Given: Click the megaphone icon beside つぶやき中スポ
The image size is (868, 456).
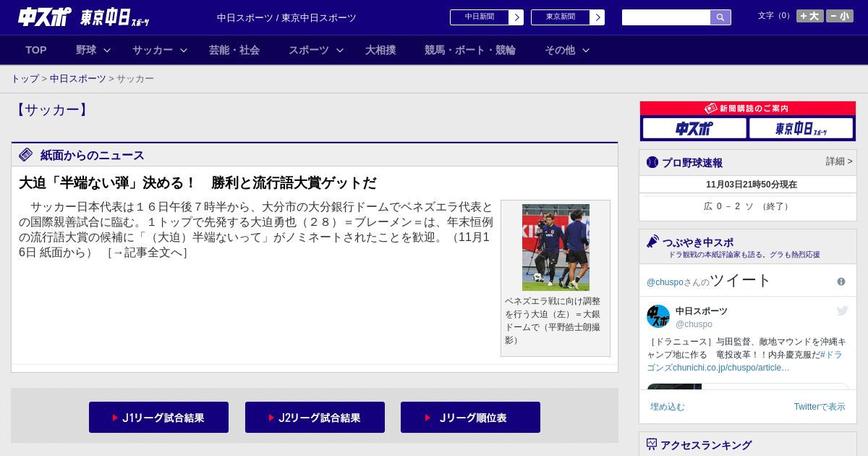Looking at the screenshot, I should click(x=652, y=241).
